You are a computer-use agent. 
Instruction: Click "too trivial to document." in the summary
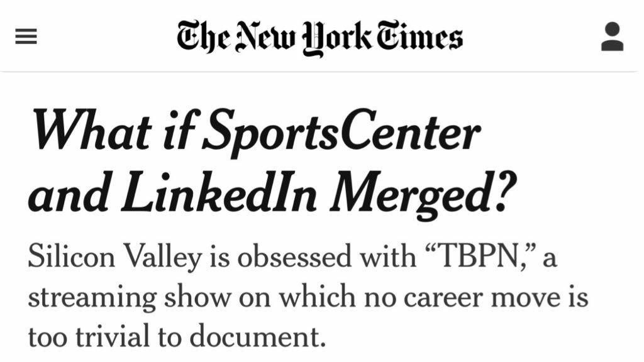tap(177, 336)
